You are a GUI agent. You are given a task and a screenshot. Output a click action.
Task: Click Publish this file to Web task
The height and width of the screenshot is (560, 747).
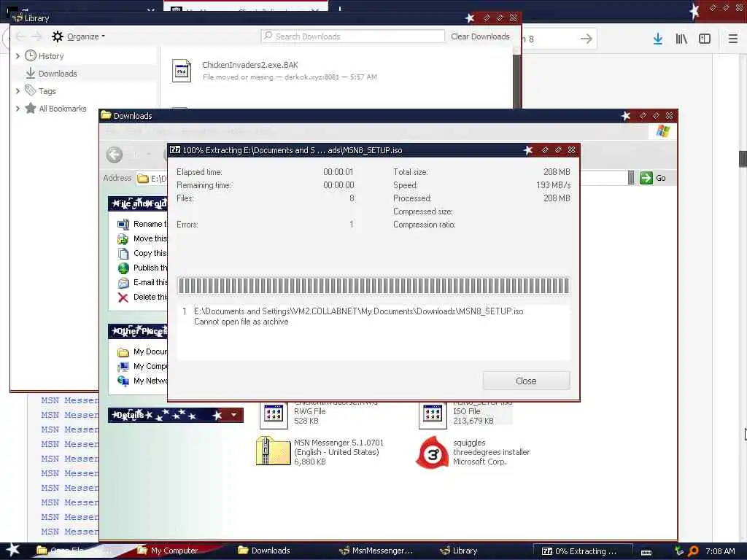point(150,268)
